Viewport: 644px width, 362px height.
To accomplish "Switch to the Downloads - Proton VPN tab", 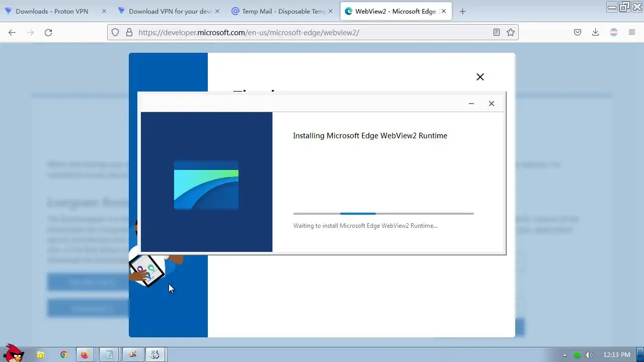I will coord(52,11).
